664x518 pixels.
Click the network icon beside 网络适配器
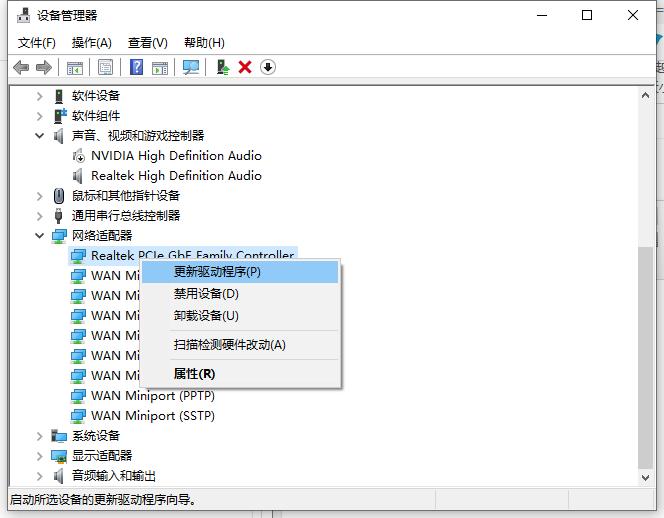[x=59, y=236]
